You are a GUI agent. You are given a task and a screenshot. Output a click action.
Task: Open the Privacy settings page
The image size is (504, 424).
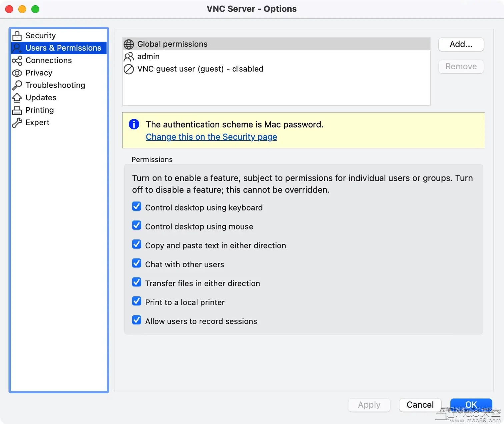coord(59,73)
